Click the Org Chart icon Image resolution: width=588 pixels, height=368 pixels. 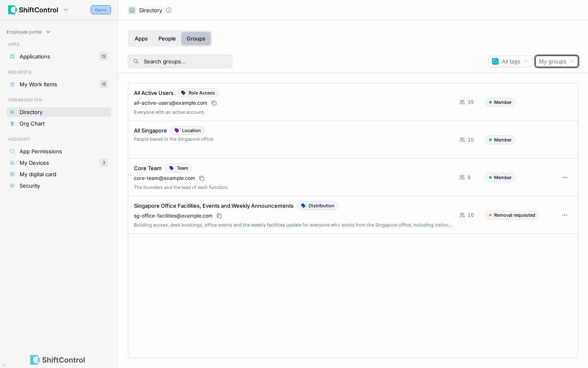click(12, 123)
